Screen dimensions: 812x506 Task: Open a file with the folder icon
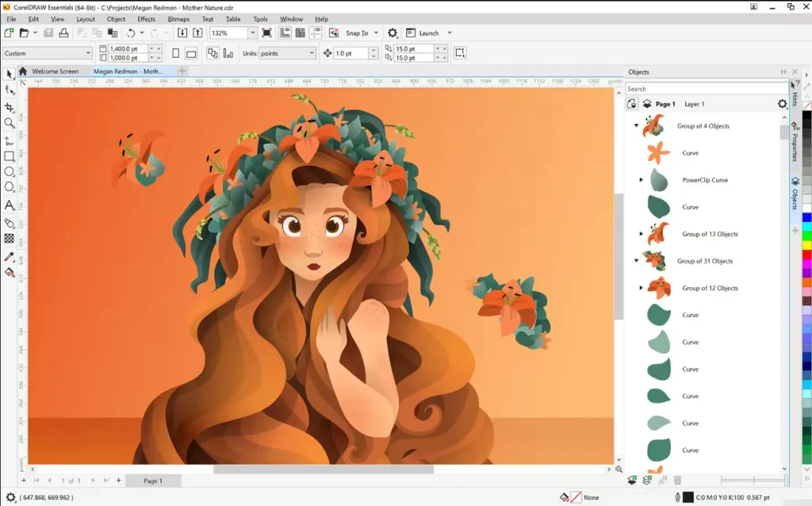24,33
